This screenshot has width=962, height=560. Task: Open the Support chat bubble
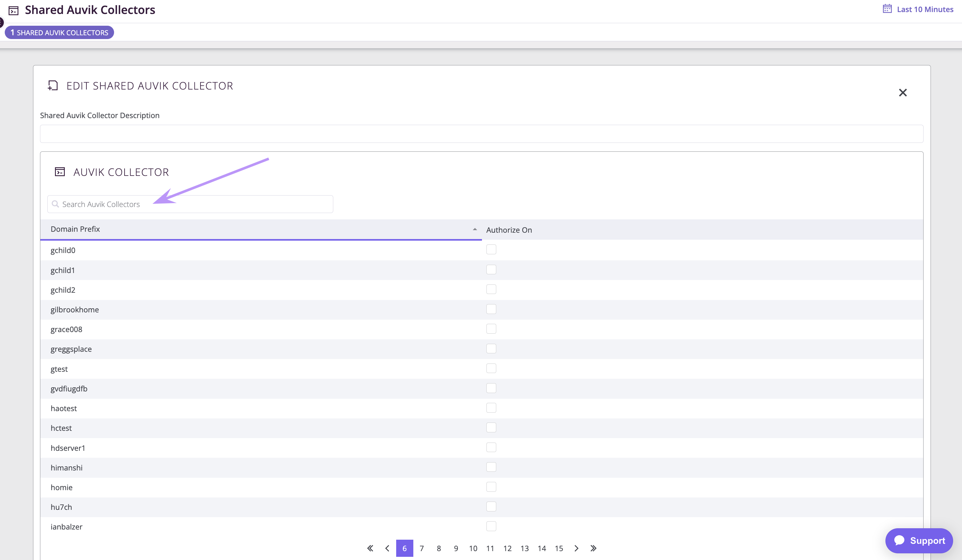(919, 541)
